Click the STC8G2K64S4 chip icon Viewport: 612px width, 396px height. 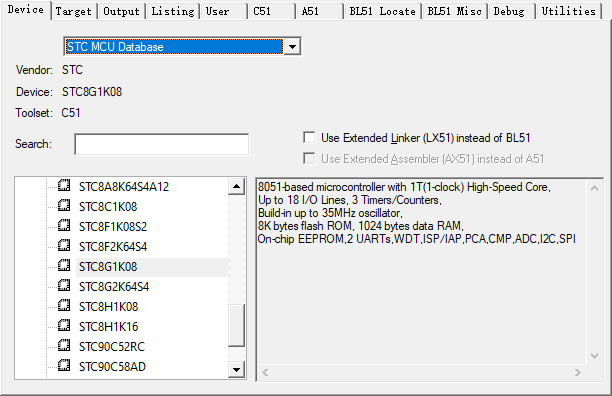pyautogui.click(x=64, y=286)
